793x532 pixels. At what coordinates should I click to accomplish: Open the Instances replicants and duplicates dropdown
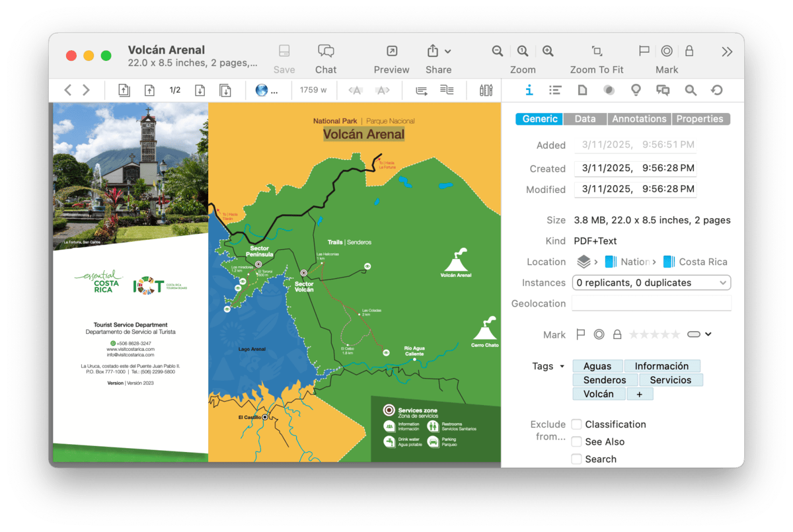[651, 283]
